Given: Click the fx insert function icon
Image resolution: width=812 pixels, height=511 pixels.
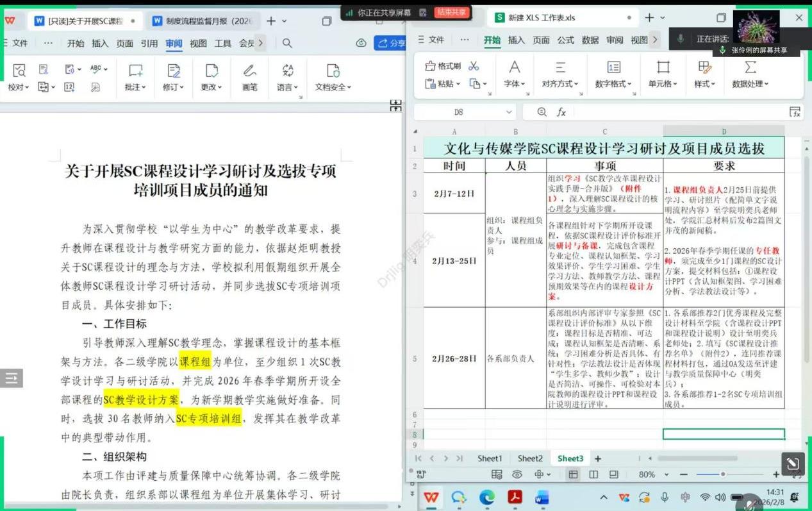Looking at the screenshot, I should tap(561, 112).
